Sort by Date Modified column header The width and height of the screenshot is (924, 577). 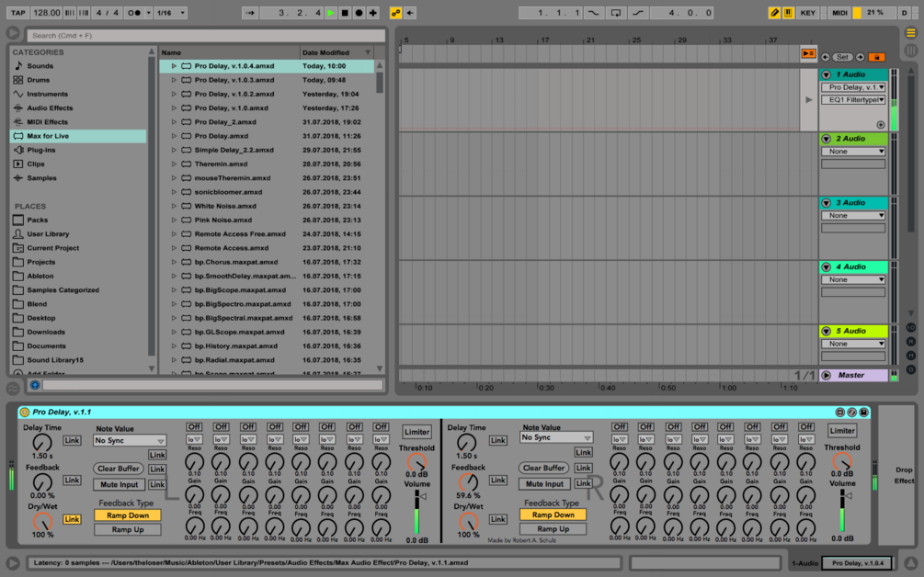pyautogui.click(x=336, y=52)
